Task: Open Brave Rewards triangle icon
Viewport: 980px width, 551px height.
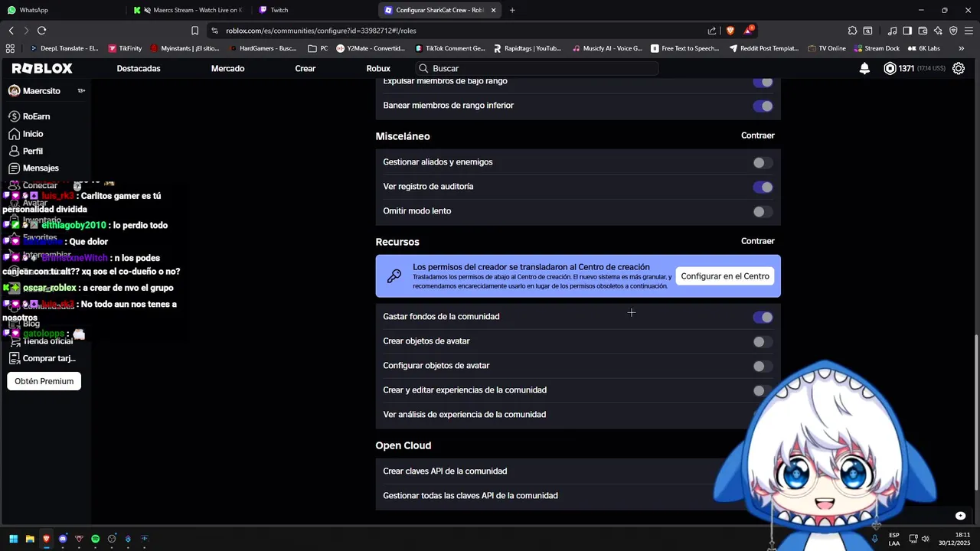Action: (748, 31)
